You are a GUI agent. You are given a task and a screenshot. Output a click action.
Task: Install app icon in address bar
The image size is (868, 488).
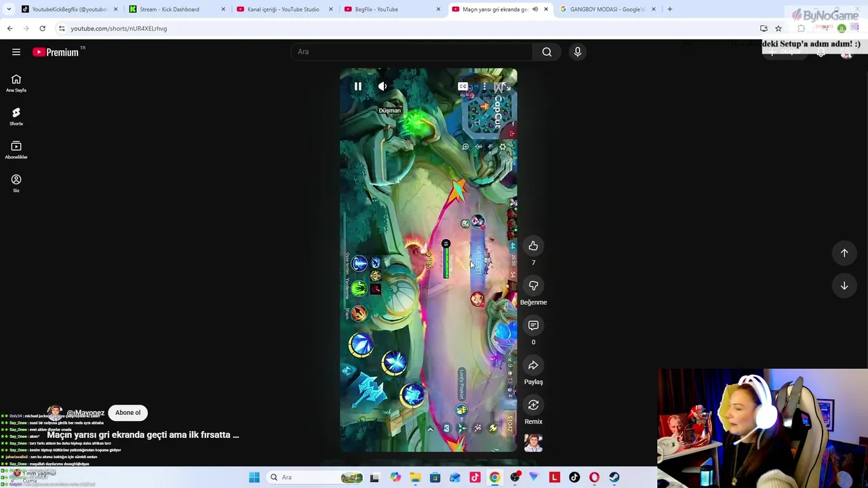tap(764, 28)
